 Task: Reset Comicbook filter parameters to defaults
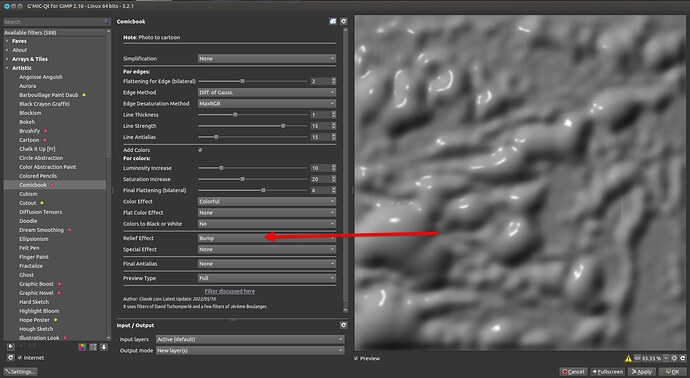(344, 21)
